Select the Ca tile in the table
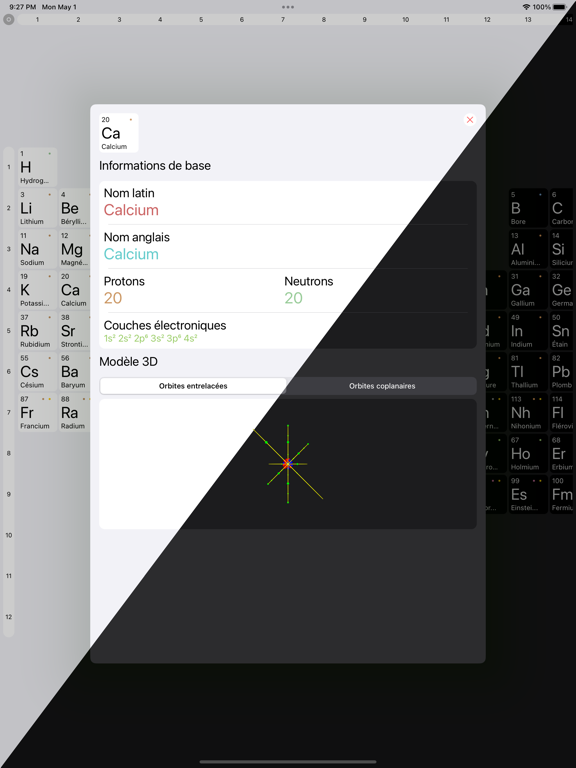The height and width of the screenshot is (768, 576). (x=74, y=290)
